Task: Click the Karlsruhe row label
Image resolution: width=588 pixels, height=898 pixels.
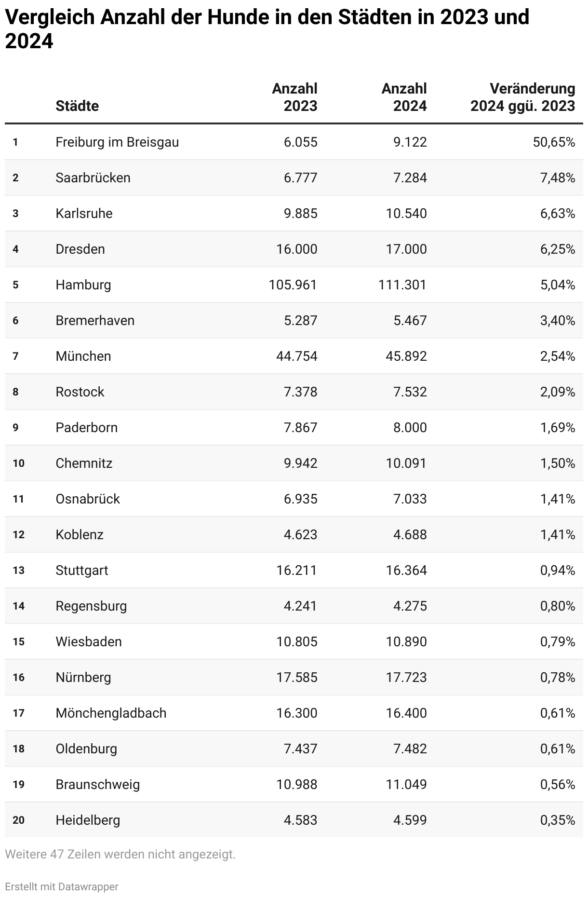Action: [x=84, y=214]
